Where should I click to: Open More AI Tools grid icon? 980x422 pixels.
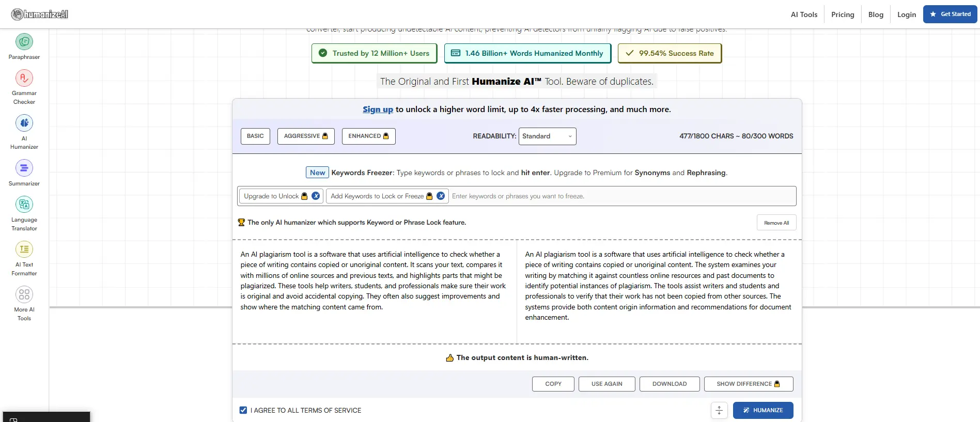click(x=24, y=294)
